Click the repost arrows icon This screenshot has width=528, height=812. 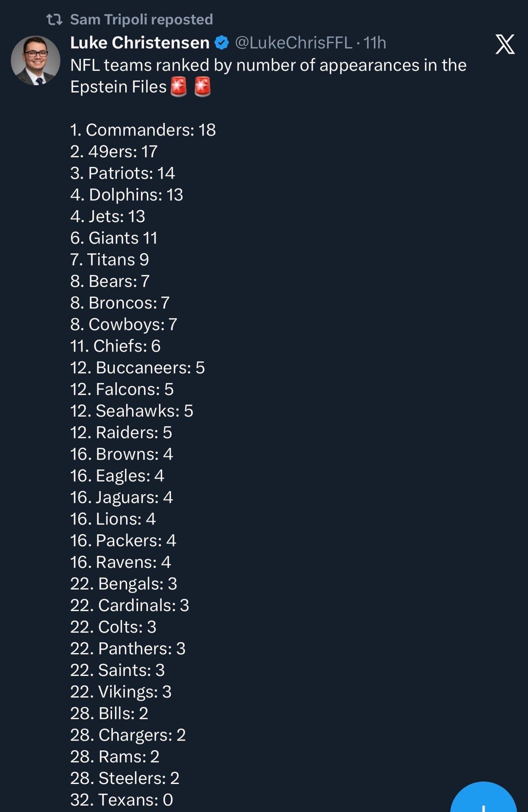click(54, 19)
